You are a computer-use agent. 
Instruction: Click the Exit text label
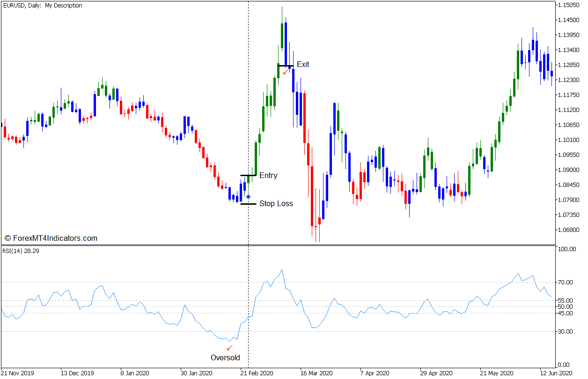303,65
